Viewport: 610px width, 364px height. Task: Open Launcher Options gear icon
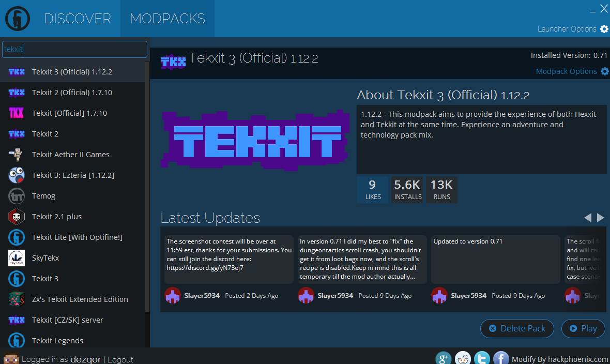[604, 29]
